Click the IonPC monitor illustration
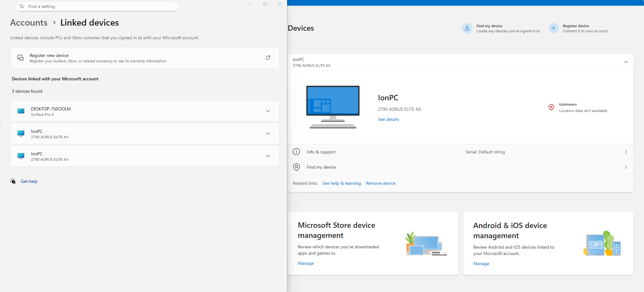644x292 pixels. (x=333, y=107)
